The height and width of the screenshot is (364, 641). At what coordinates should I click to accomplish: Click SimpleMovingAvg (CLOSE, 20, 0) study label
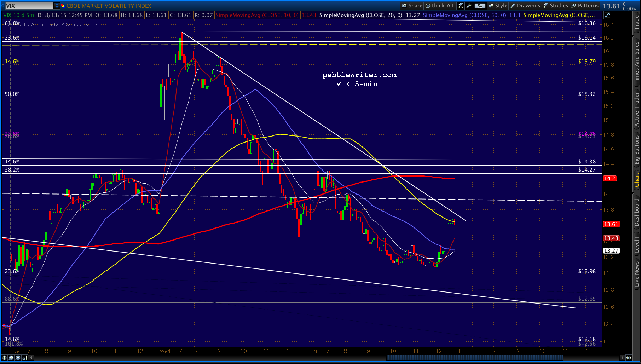(360, 15)
